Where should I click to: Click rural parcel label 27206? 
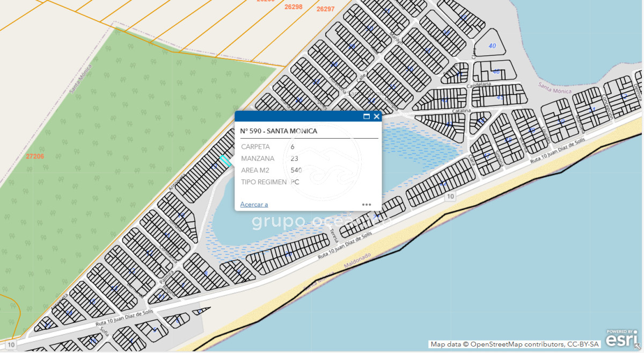[35, 156]
